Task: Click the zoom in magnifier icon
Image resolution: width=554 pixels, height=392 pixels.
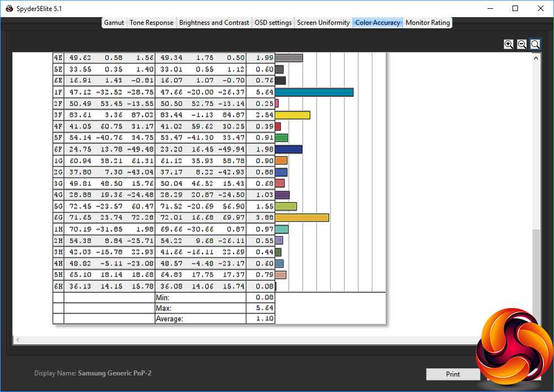Action: 509,44
